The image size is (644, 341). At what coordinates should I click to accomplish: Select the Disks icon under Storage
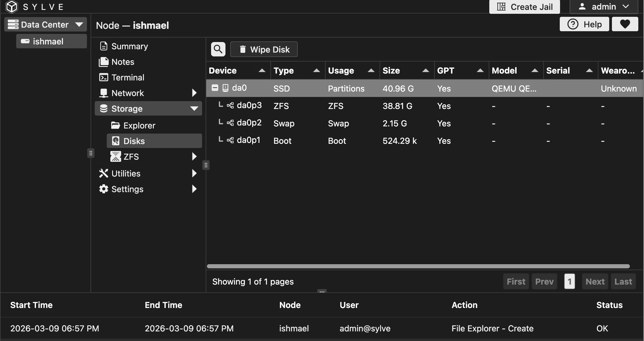pos(115,140)
